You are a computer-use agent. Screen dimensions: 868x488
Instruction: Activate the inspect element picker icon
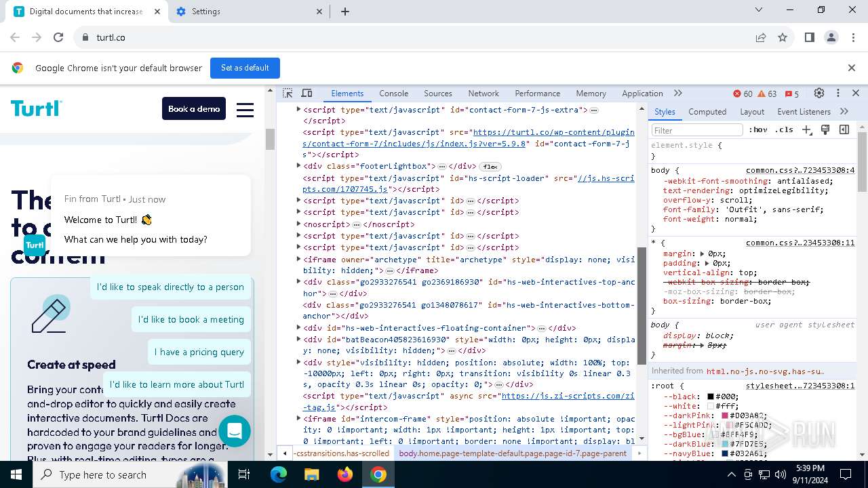point(288,94)
